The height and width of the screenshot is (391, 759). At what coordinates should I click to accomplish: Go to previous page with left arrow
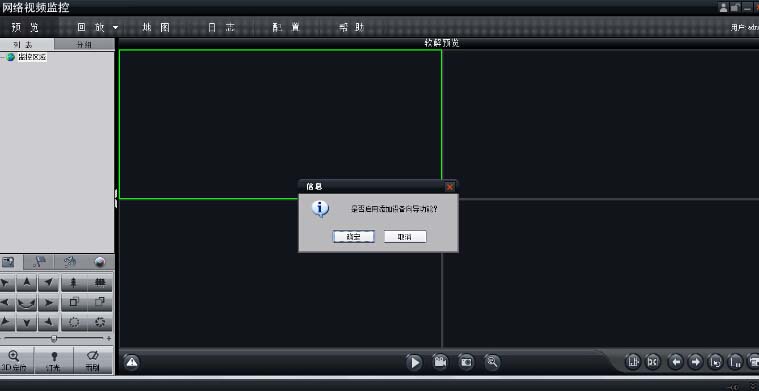click(676, 361)
